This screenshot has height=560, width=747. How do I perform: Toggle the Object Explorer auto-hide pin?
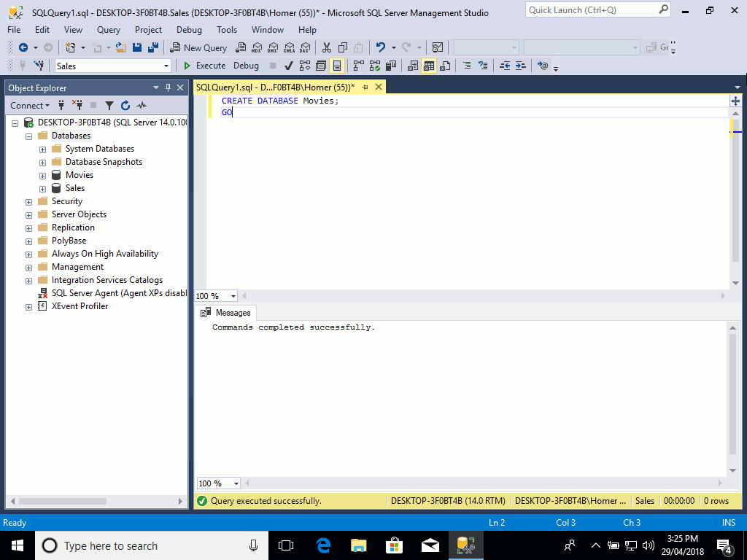tap(168, 87)
